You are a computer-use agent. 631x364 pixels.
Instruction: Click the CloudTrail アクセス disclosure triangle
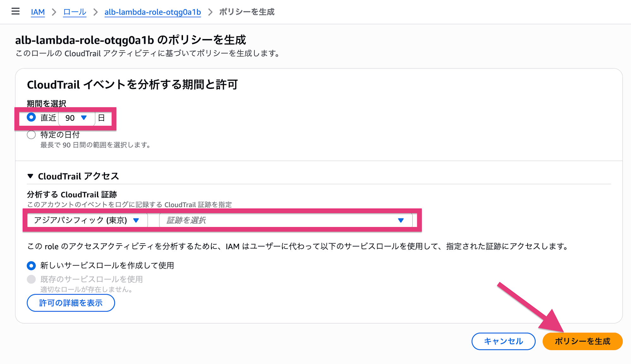[x=30, y=176]
